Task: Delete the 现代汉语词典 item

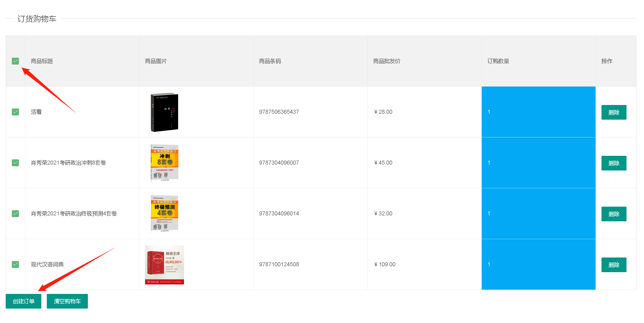Action: [x=614, y=265]
